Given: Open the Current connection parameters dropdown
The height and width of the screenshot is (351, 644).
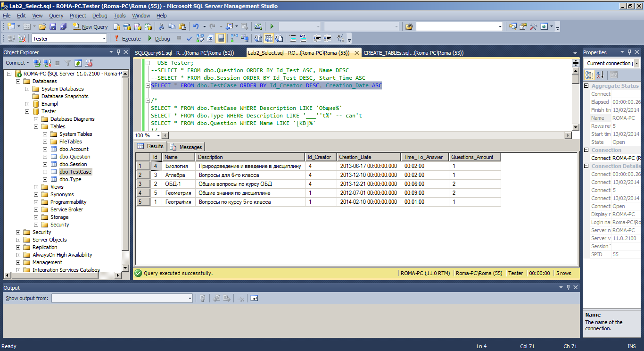Looking at the screenshot, I should [x=636, y=63].
